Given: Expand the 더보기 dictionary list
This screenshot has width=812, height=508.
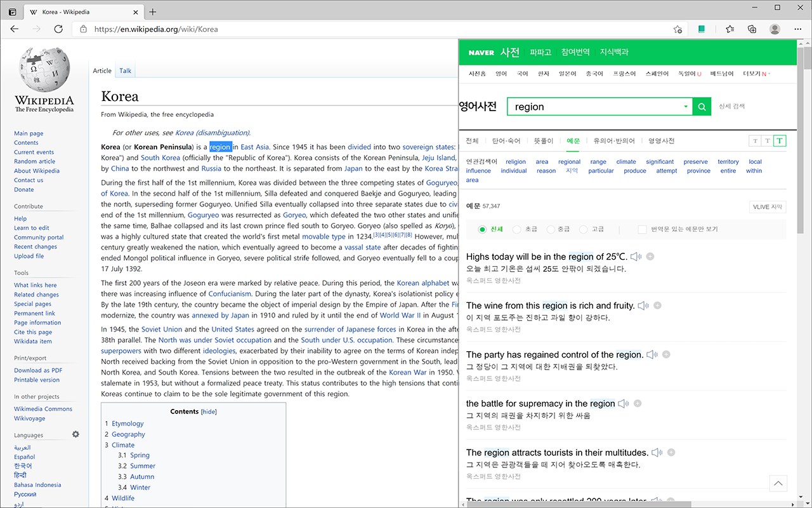Looking at the screenshot, I should tap(756, 74).
